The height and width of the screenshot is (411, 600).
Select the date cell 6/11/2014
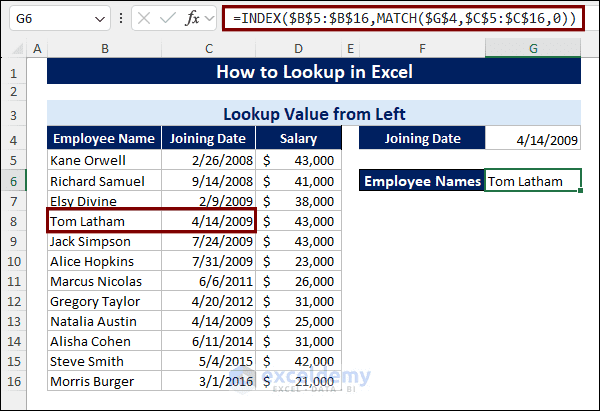[209, 341]
